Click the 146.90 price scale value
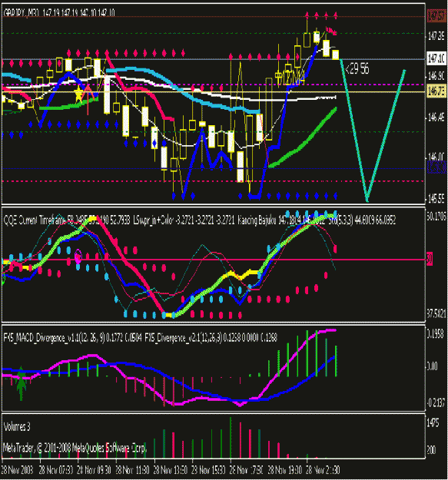 (436, 76)
